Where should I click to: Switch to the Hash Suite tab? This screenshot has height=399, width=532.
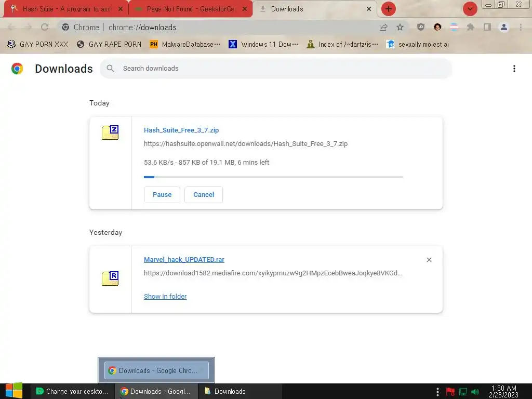(x=66, y=9)
